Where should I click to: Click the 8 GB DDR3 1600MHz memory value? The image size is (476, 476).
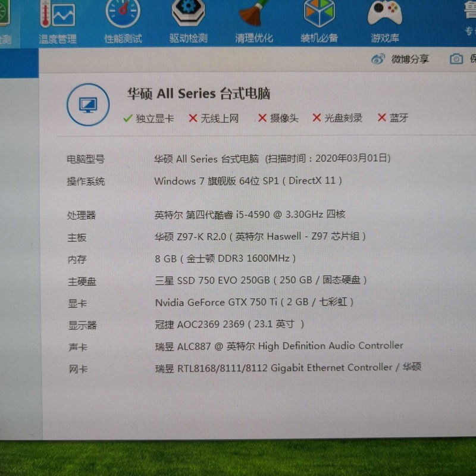226,258
